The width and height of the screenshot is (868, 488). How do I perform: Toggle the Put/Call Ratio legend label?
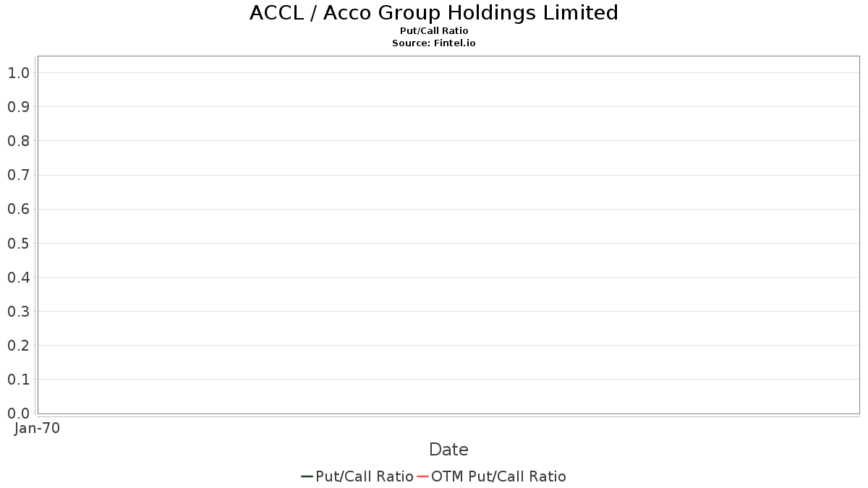point(365,476)
